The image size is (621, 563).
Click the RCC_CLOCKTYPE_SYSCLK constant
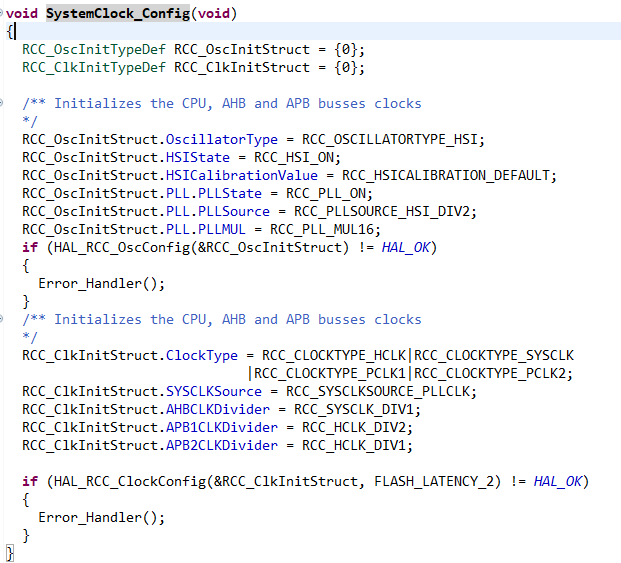[493, 356]
